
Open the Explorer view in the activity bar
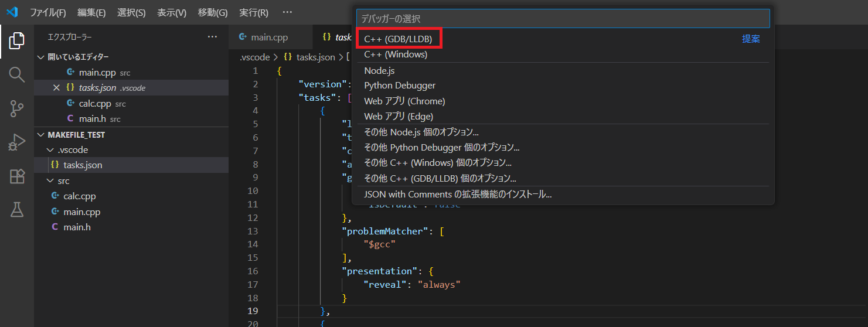[x=17, y=40]
